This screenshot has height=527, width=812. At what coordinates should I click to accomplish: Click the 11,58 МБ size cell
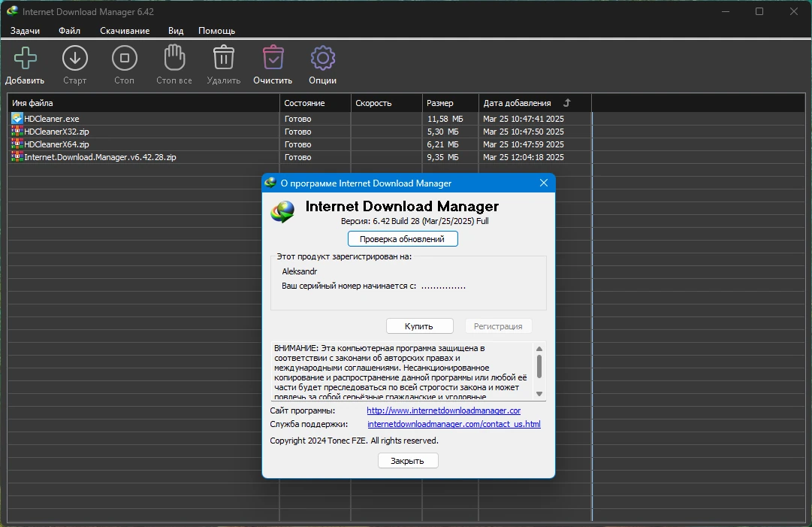[x=445, y=119]
